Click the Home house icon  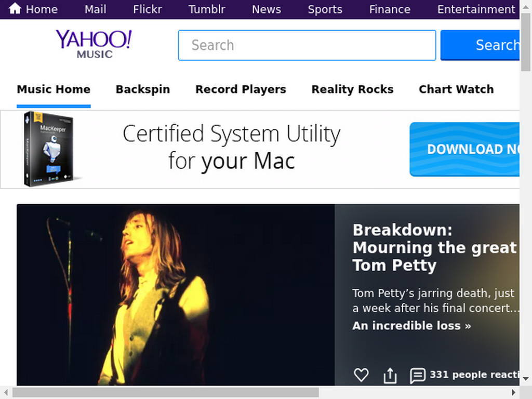click(x=15, y=8)
